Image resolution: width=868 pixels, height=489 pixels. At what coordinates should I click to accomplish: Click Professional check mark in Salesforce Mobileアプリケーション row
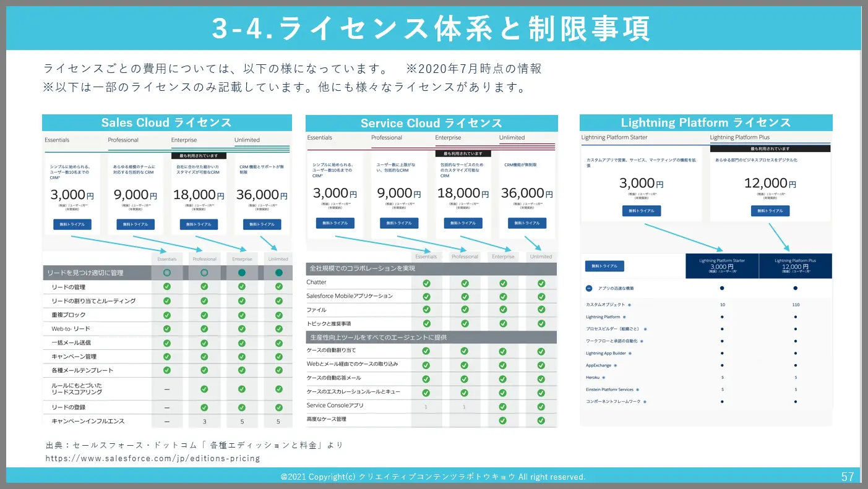(x=465, y=296)
